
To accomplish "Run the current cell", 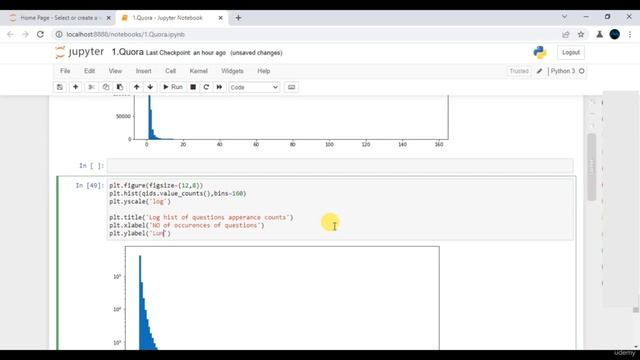I will [173, 87].
